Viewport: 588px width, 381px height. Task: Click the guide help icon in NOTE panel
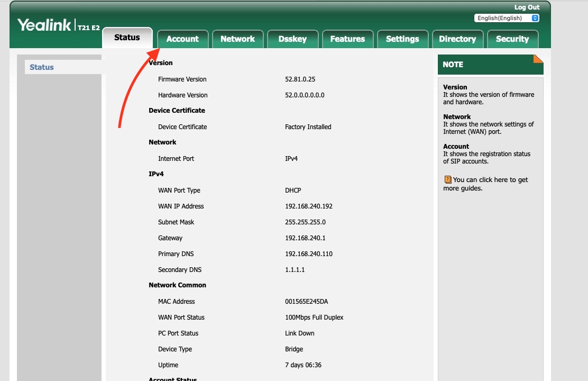447,179
